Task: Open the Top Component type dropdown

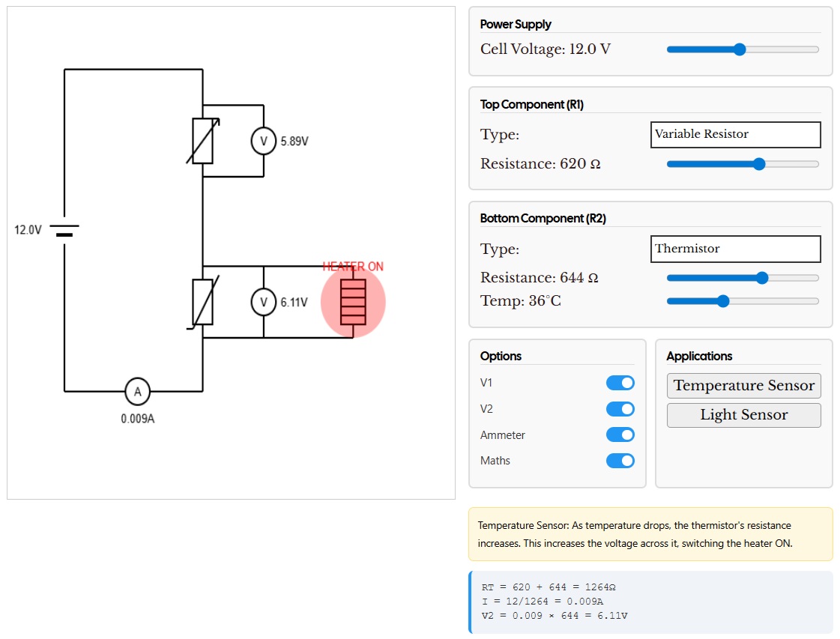Action: tap(736, 134)
